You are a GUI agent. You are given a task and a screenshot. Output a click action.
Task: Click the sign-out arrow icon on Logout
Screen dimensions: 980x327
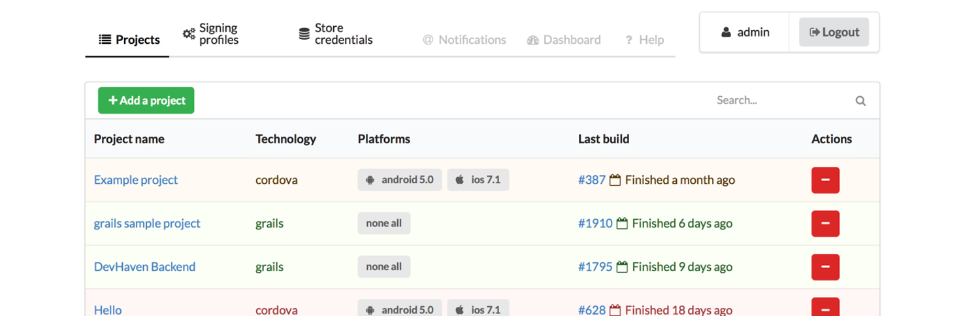point(815,32)
